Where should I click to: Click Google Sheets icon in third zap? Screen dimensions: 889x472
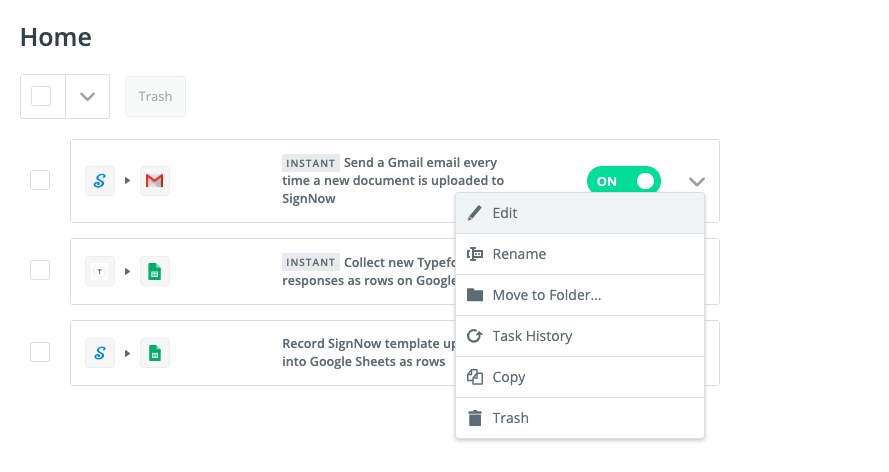[x=154, y=353]
